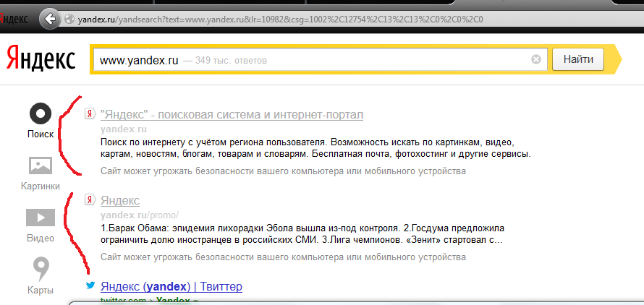Click the "349 тыс. ответов" count text

231,61
